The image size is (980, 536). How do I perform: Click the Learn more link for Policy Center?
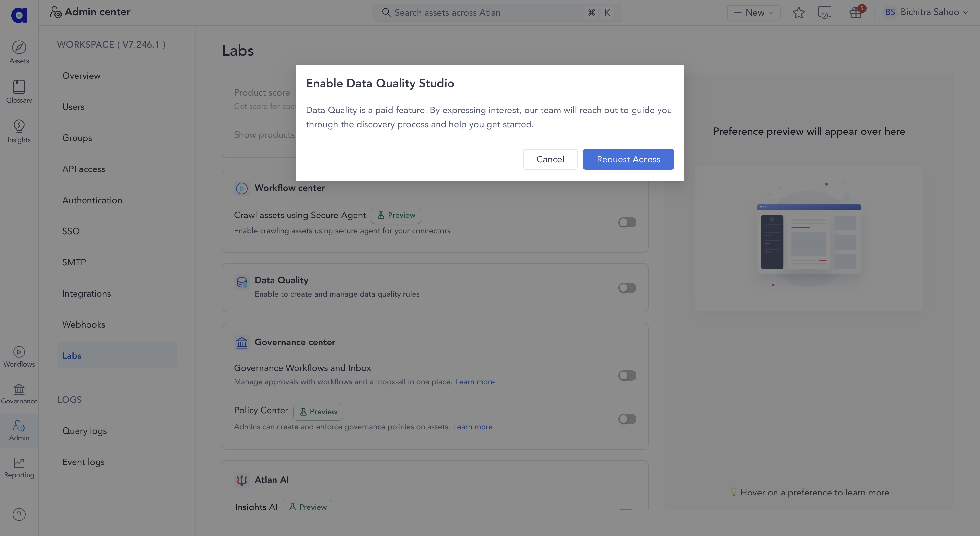click(x=472, y=426)
